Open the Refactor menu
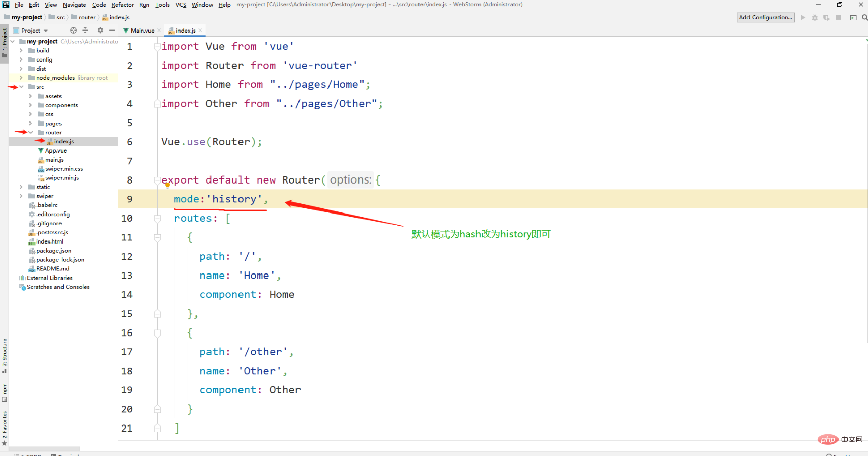868x456 pixels. pos(123,5)
